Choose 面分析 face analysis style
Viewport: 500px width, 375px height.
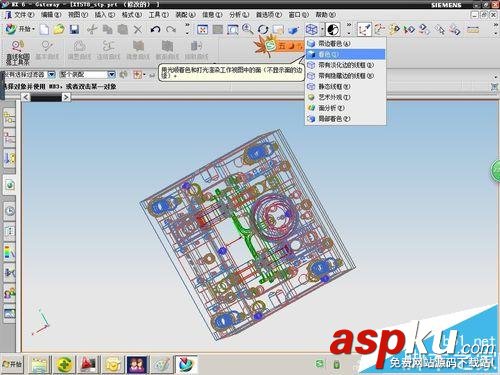(x=345, y=108)
